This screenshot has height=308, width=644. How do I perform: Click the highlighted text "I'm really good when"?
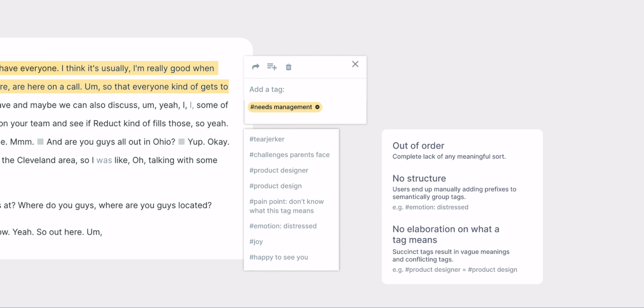[173, 69]
